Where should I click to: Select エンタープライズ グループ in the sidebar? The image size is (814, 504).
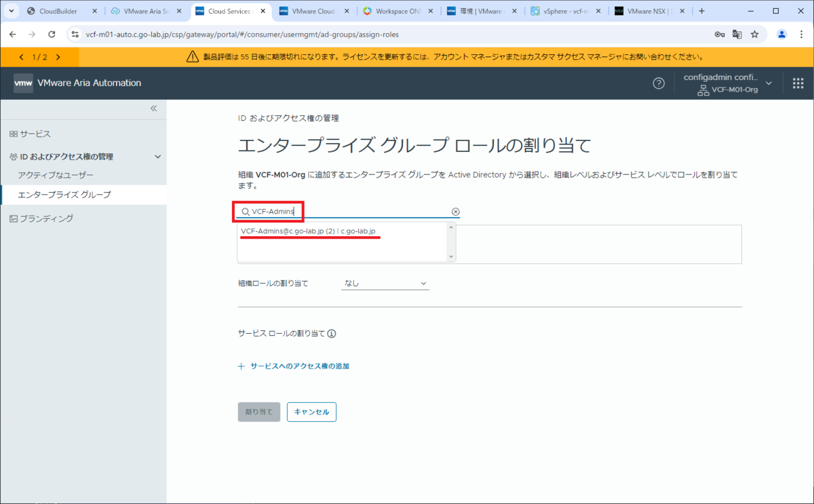[83, 195]
